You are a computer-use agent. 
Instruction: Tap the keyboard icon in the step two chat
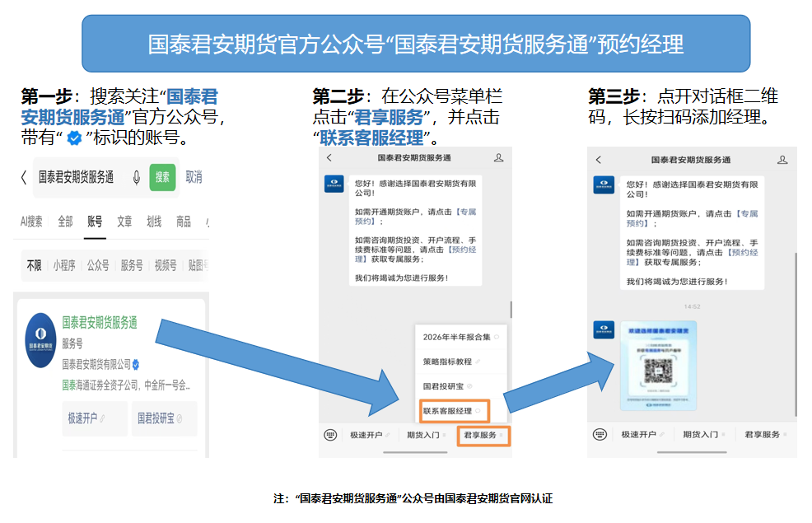pos(330,435)
